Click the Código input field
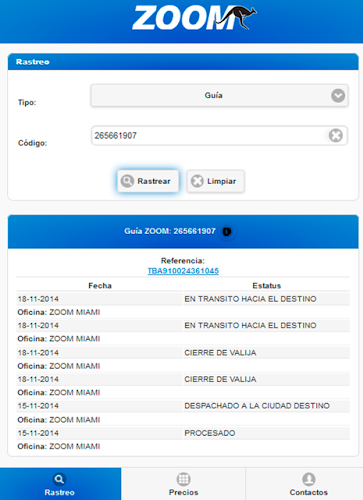The width and height of the screenshot is (363, 500). pyautogui.click(x=219, y=136)
